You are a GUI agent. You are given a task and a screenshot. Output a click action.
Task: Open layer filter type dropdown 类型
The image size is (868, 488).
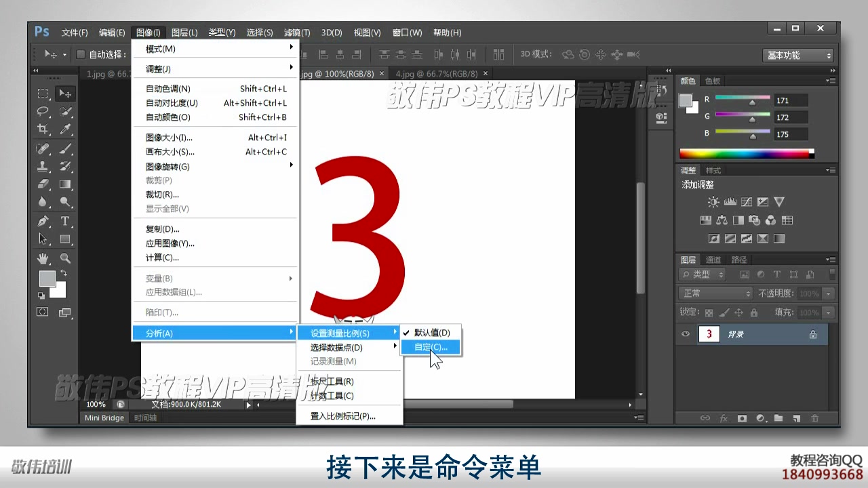703,274
